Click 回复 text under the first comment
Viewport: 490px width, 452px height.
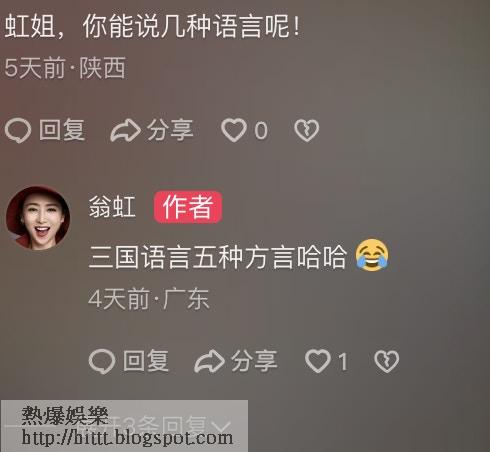point(62,130)
